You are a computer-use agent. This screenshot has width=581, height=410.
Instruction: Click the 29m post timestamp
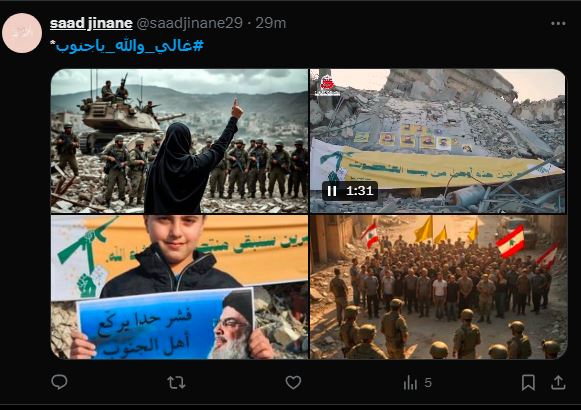coord(270,23)
